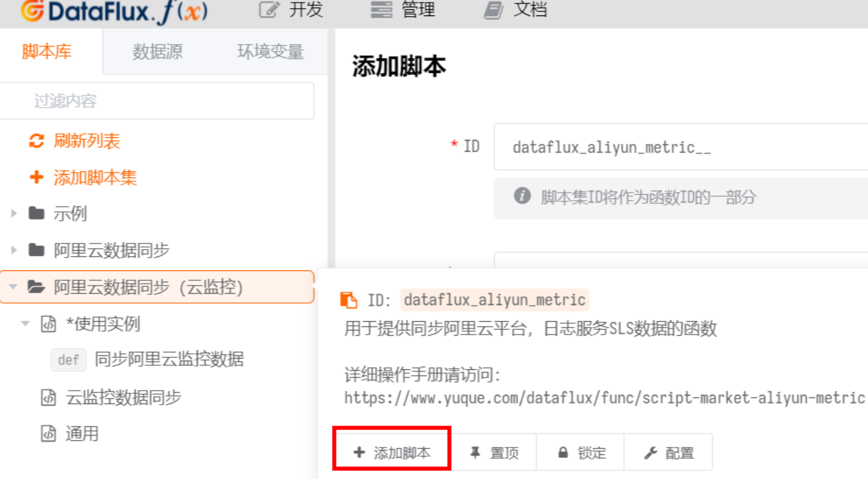Select the 示例 script set
Viewport: 868px width, 479px height.
[70, 214]
